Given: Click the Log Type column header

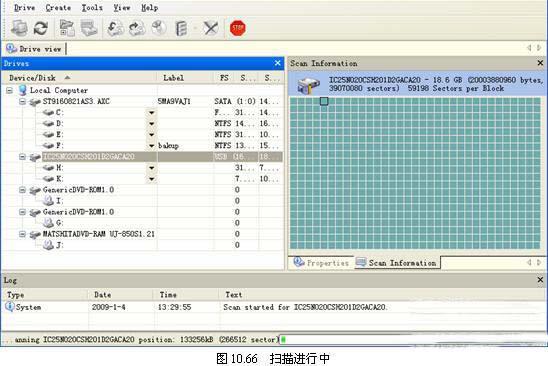Looking at the screenshot, I should pyautogui.click(x=45, y=295).
